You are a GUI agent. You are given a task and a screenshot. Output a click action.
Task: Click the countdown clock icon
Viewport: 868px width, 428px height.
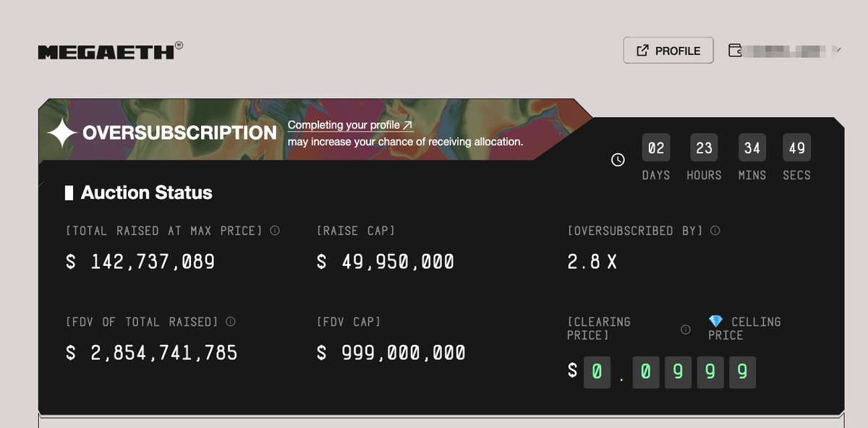tap(618, 160)
